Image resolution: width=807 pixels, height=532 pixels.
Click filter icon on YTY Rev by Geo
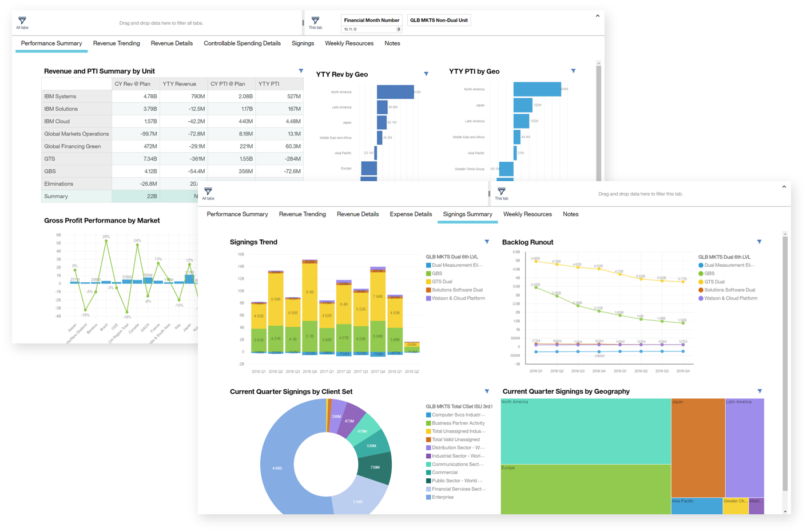(x=426, y=74)
